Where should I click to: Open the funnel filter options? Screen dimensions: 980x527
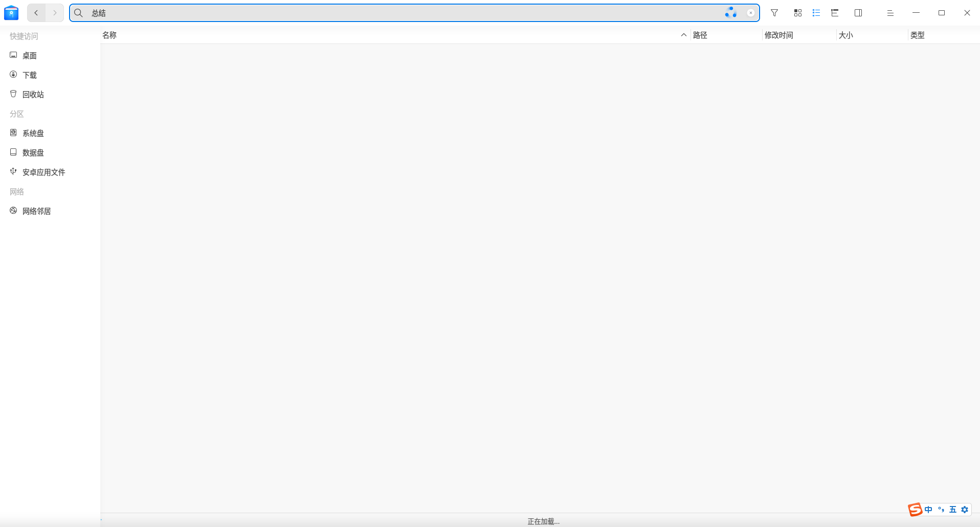coord(774,13)
